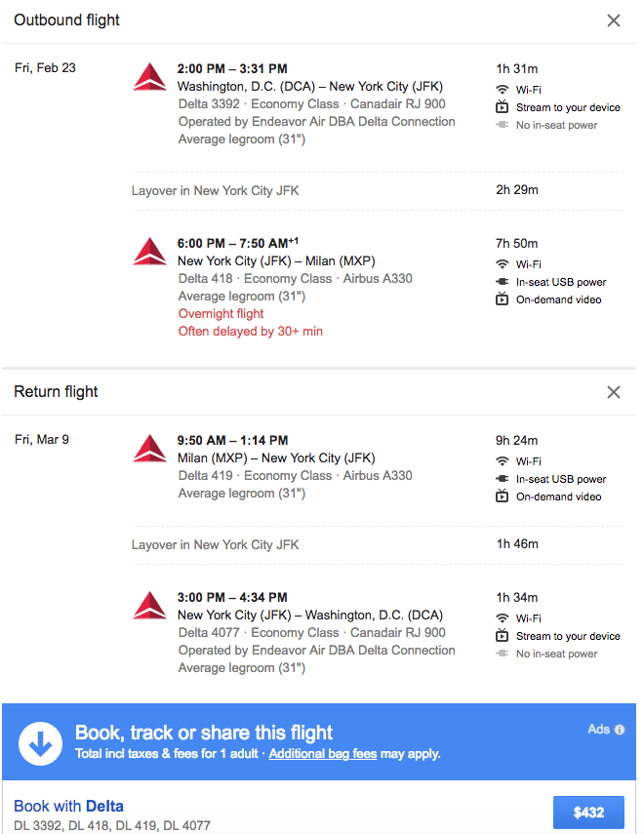The width and height of the screenshot is (644, 834).
Task: Click Wi-Fi icon on Delta 3392 flight
Action: tap(503, 90)
